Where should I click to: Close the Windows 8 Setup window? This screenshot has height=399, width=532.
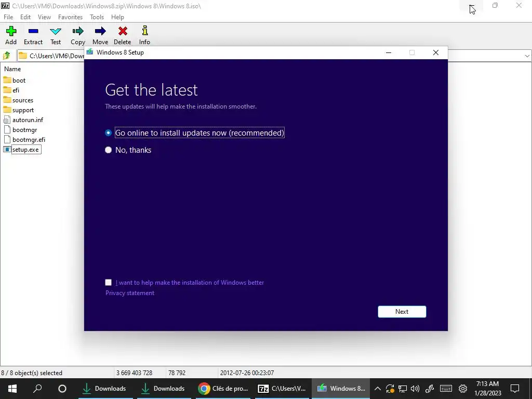coord(436,52)
